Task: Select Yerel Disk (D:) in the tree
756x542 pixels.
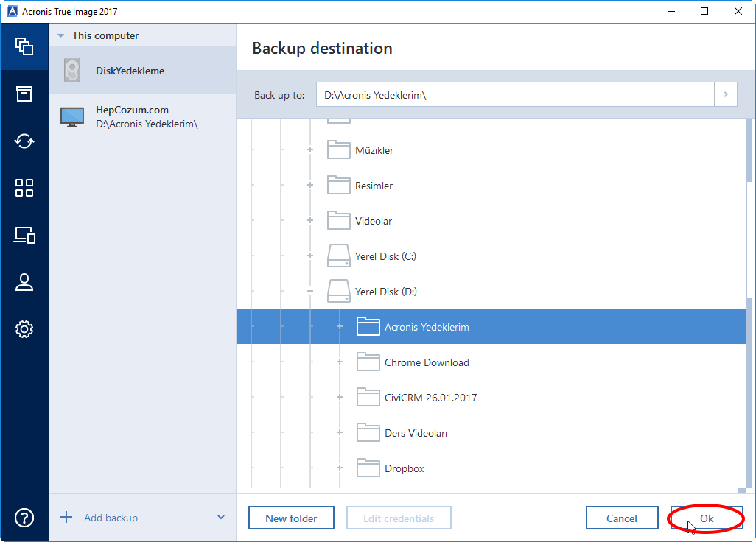Action: point(385,292)
